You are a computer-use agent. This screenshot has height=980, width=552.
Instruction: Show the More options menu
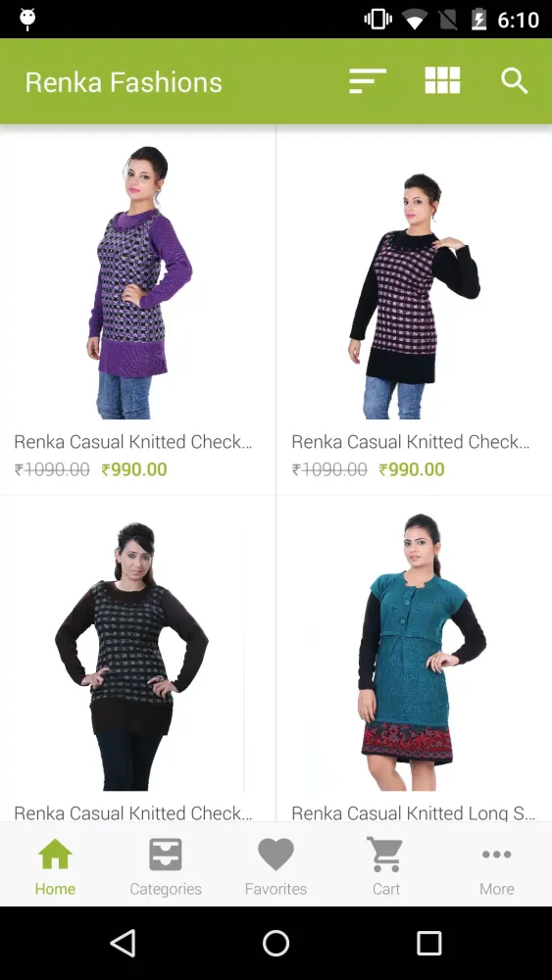click(496, 866)
